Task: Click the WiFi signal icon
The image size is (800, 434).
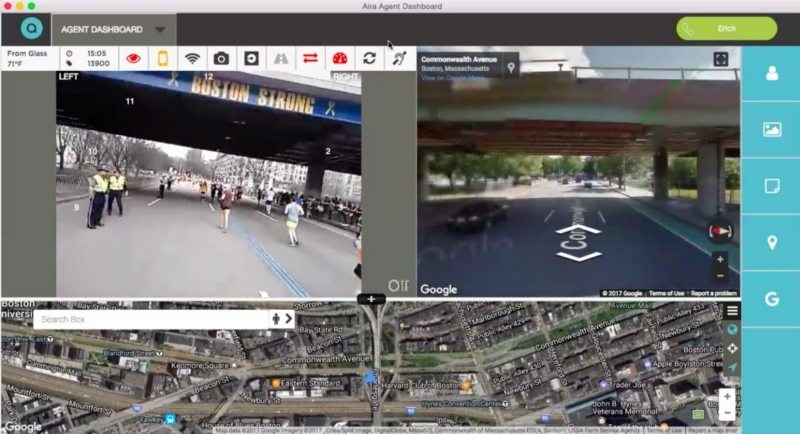Action: 192,59
